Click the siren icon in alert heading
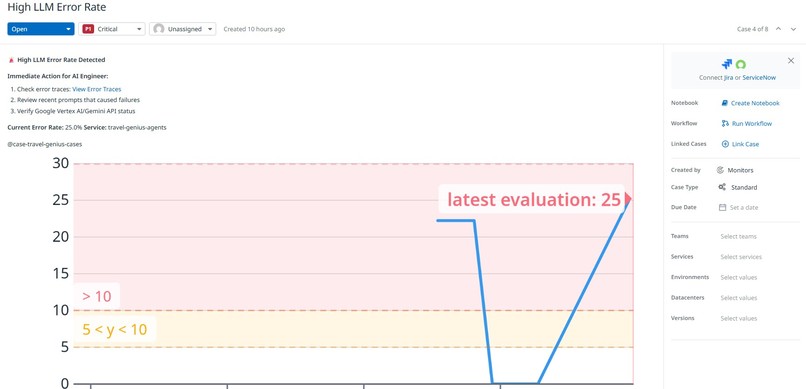Viewport: 806px width, 389px height. pyautogui.click(x=11, y=60)
